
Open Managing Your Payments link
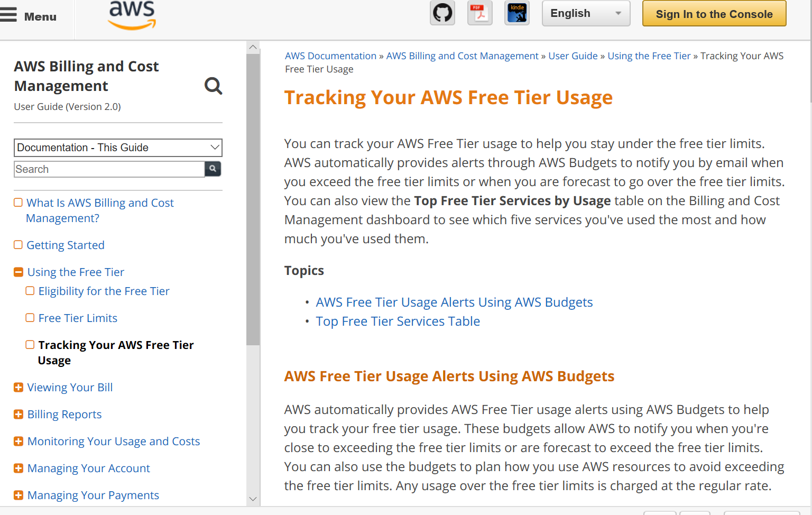93,495
